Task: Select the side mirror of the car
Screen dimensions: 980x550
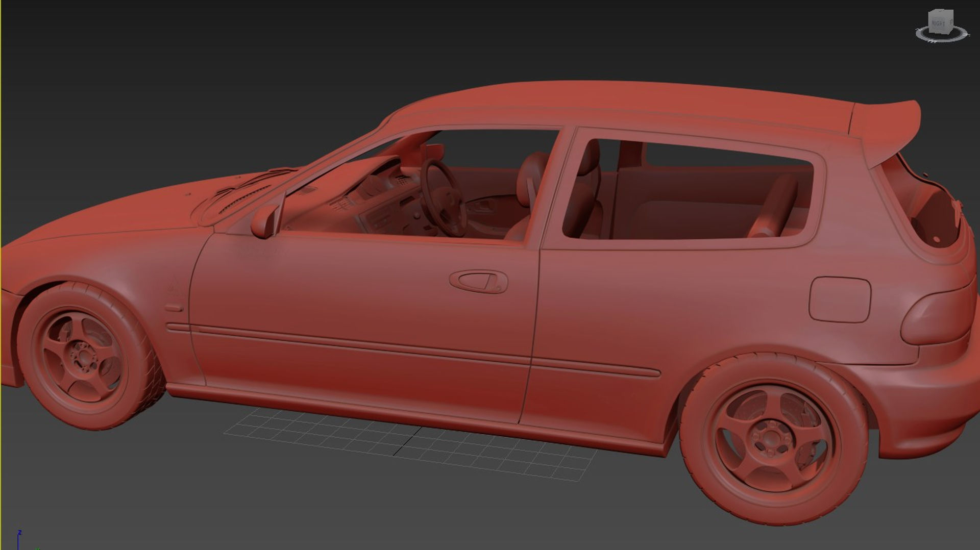Action: 264,220
